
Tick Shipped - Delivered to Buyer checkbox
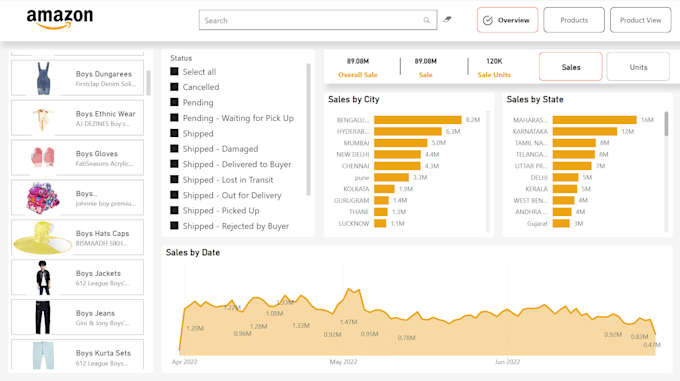[x=174, y=164]
